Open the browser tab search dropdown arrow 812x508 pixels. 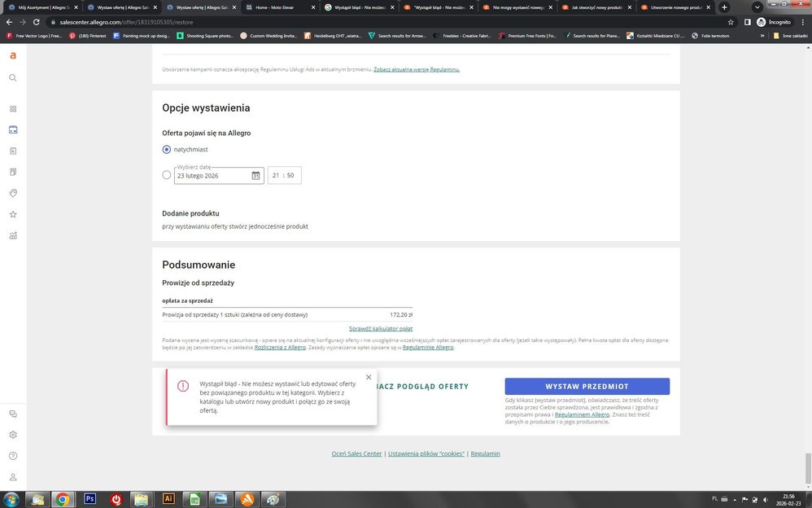pos(757,7)
